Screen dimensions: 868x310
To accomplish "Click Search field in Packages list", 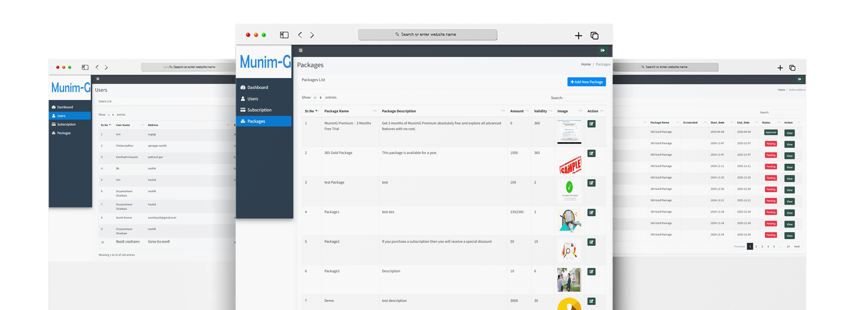I will (x=585, y=98).
